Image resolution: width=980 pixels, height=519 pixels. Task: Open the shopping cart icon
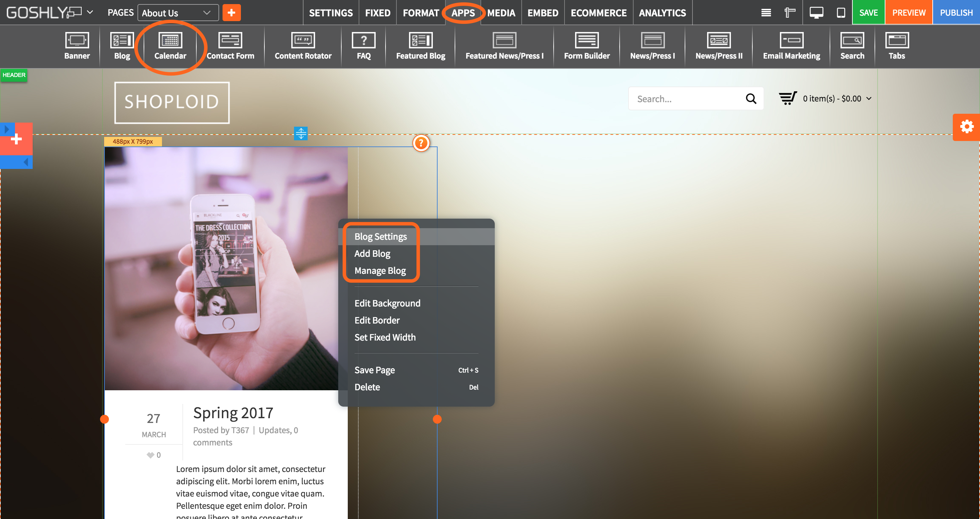[787, 98]
